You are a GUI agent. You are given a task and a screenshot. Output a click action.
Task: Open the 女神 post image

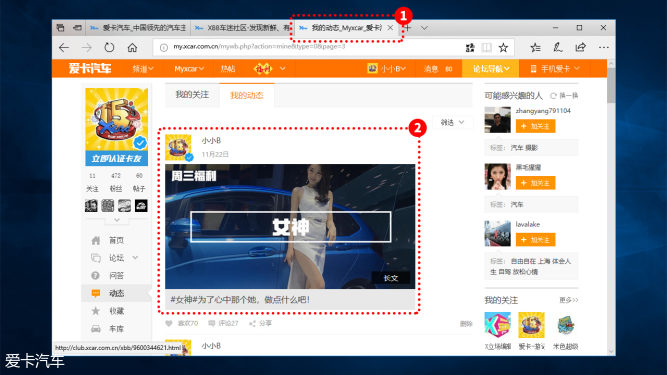tap(290, 227)
